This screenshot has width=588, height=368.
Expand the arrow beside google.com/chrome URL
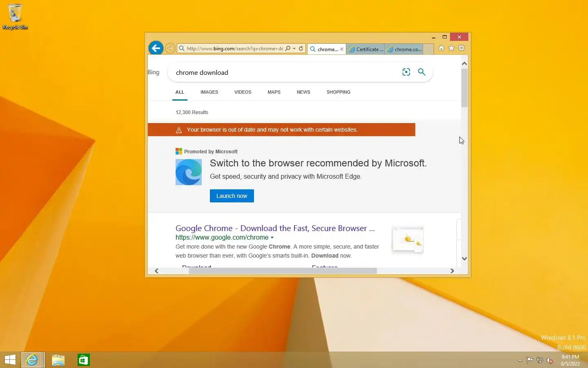coord(272,238)
